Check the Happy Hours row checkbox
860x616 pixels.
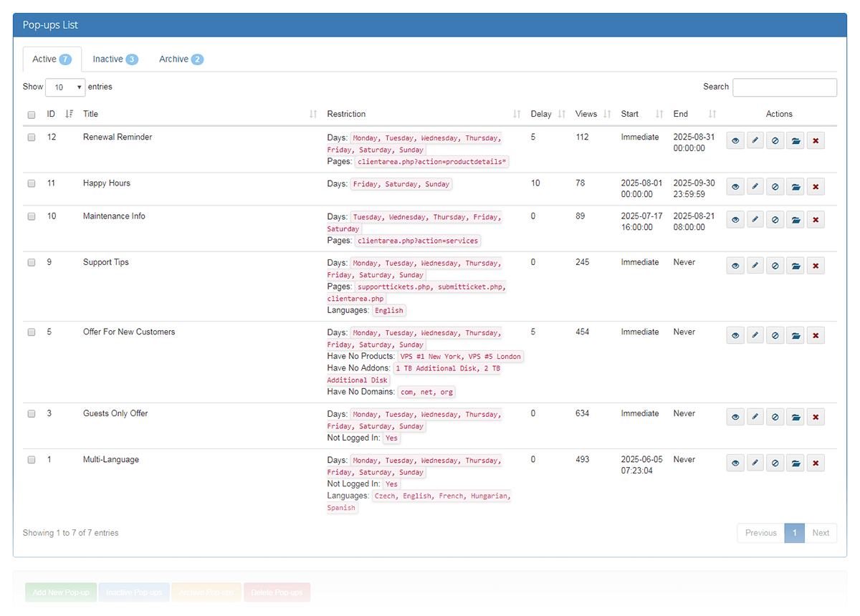point(32,183)
